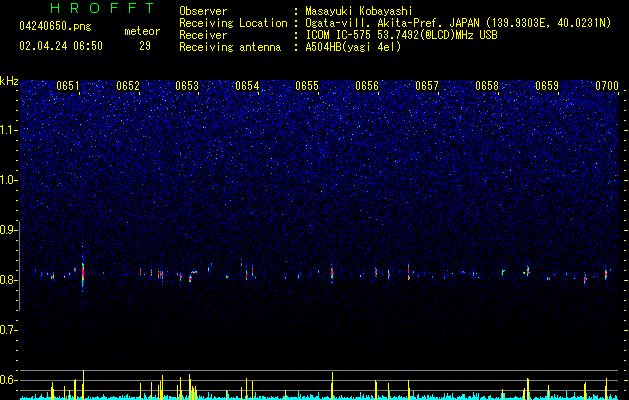Viewport: 629px width, 400px height.
Task: Click the 0659 time marker
Action: pos(547,86)
